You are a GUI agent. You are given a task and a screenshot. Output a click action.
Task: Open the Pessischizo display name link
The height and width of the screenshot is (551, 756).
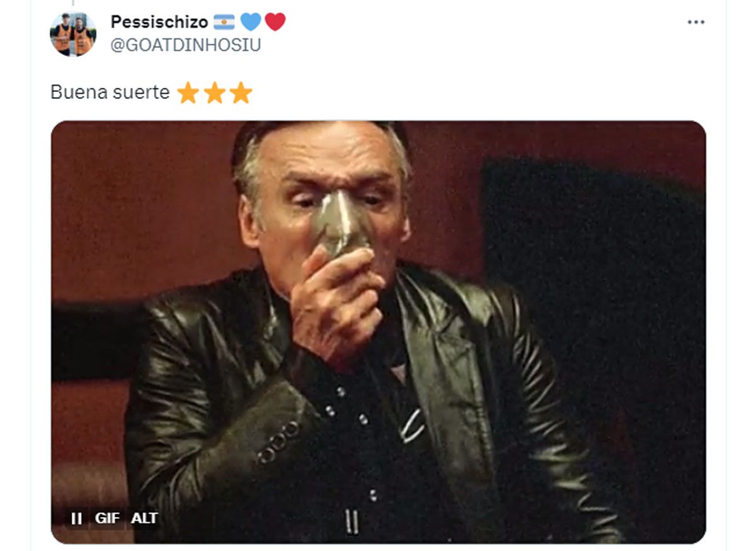tap(159, 22)
